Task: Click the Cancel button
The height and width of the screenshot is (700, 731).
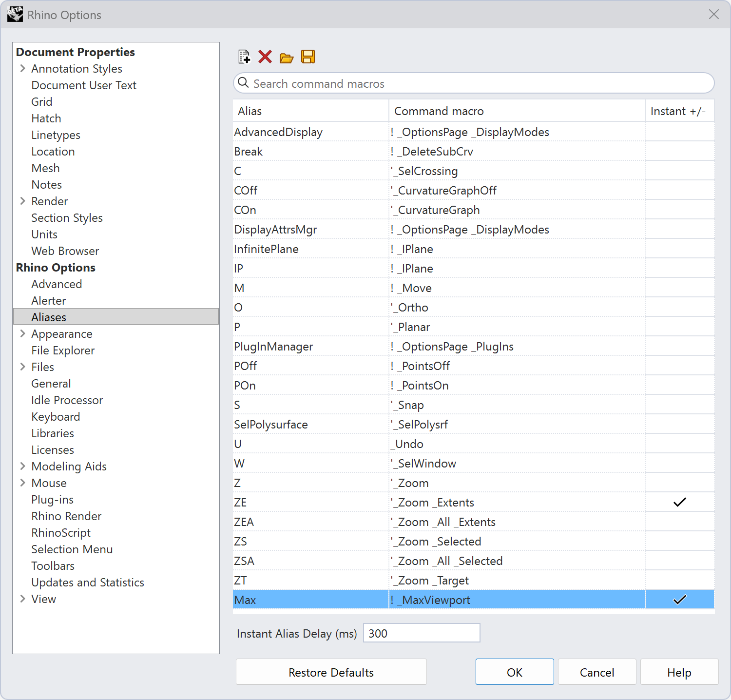Action: coord(597,672)
